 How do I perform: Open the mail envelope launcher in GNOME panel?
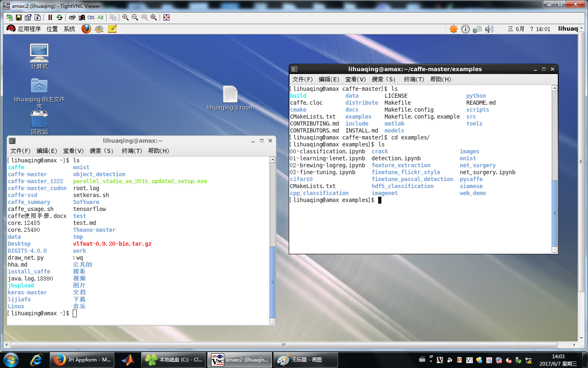(99, 29)
